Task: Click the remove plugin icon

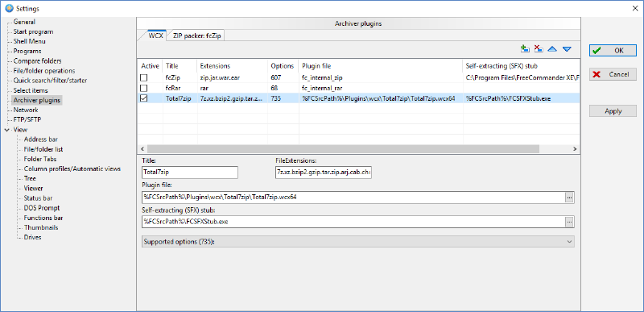Action: point(539,49)
